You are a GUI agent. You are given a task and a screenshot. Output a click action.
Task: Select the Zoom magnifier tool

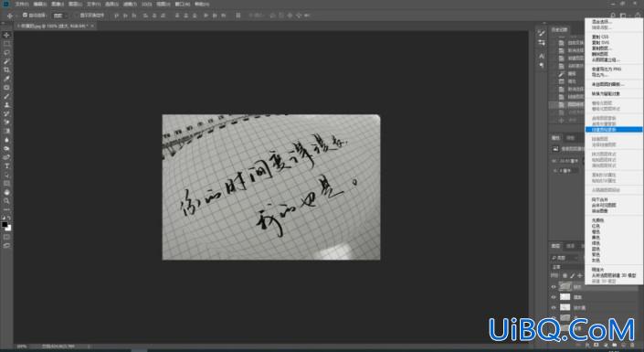pos(6,200)
